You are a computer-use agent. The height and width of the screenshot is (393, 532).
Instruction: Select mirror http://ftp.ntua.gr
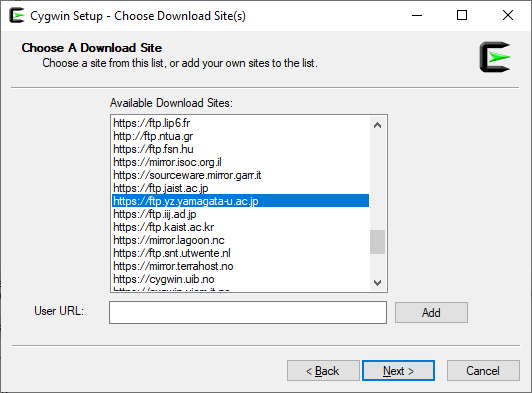[240, 136]
